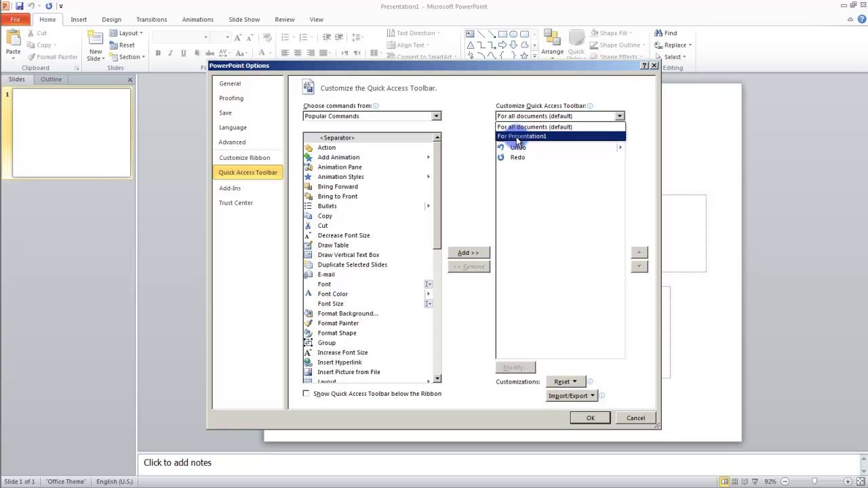Expand the Add Animation submenu arrow
The height and width of the screenshot is (488, 868).
(x=428, y=157)
